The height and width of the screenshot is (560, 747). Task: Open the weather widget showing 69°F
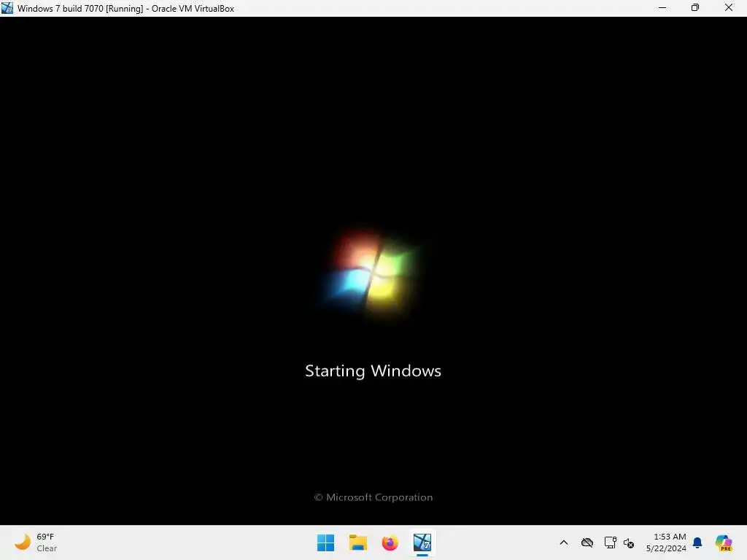click(36, 542)
